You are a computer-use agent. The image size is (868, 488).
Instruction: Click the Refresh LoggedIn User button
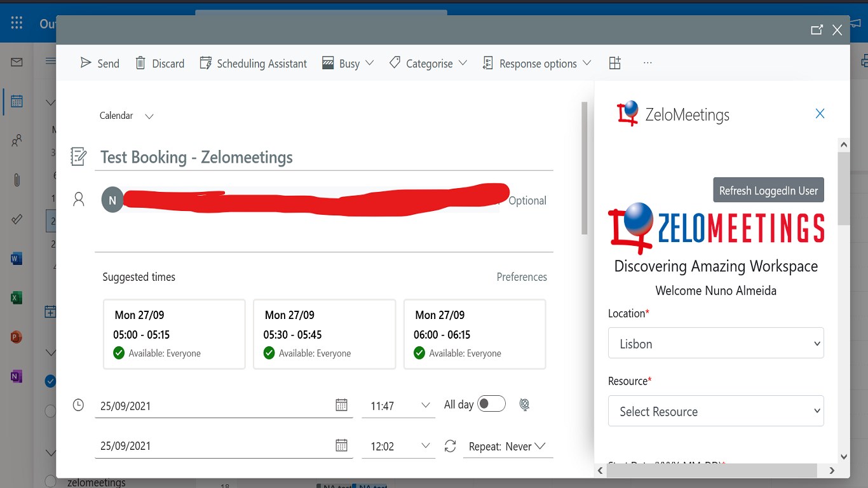coord(768,190)
